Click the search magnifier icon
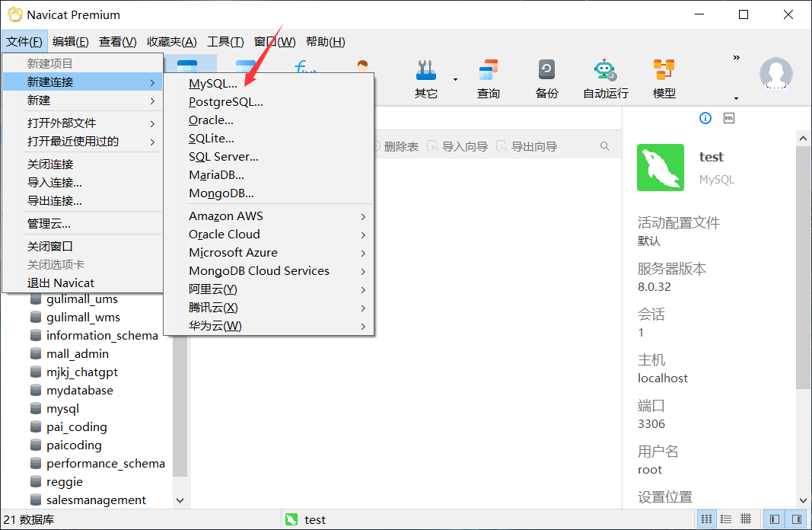This screenshot has width=812, height=530. pyautogui.click(x=605, y=146)
